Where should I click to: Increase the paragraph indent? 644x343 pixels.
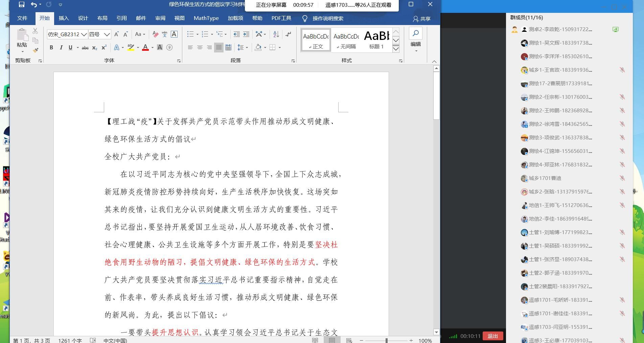[x=246, y=34]
